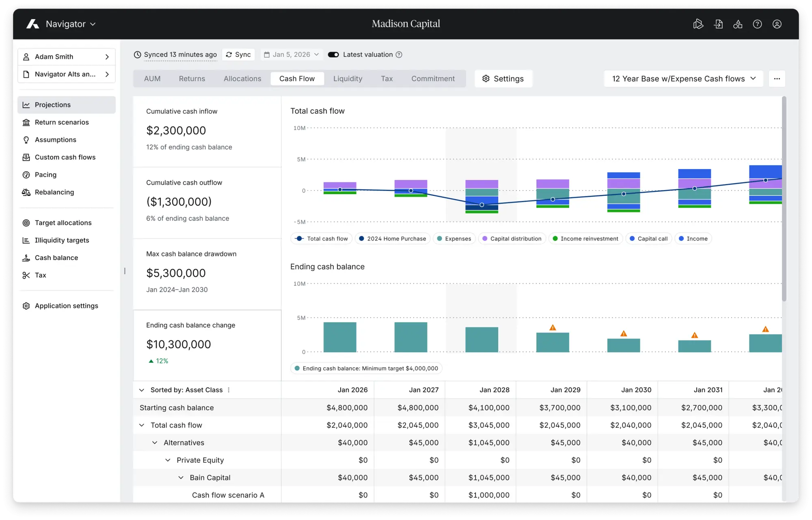Open the help question mark icon
The width and height of the screenshot is (812, 520).
[757, 24]
